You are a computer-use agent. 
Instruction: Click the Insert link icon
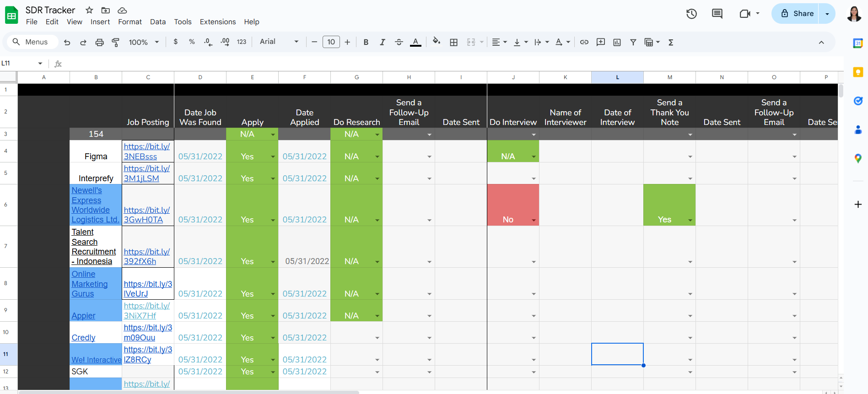(584, 42)
